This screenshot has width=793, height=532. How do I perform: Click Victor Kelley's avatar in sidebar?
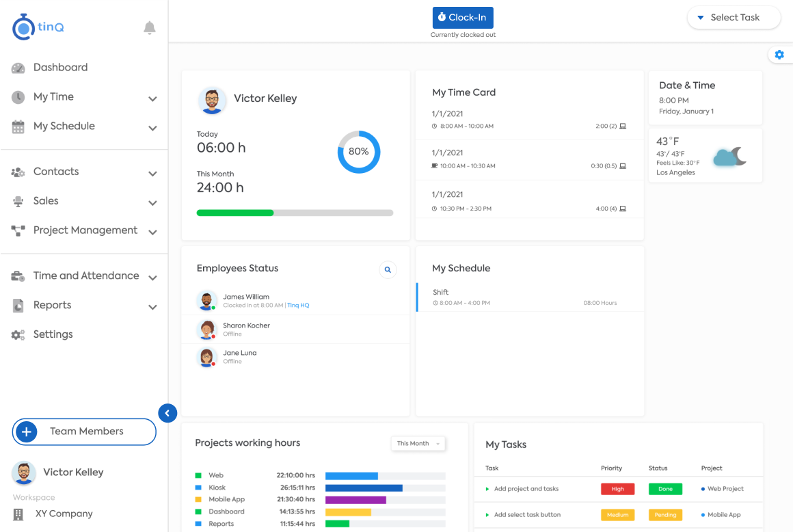[x=24, y=473]
